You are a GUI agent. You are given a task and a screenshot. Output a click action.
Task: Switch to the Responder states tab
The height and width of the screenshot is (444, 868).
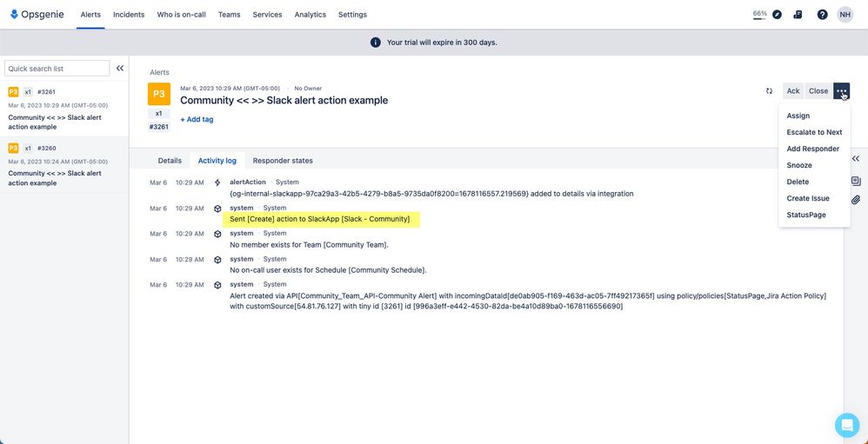[x=283, y=161]
